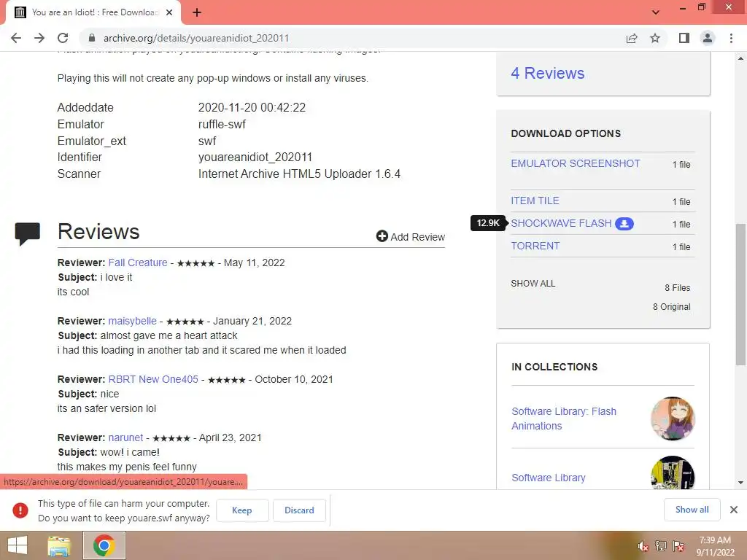Open the ITEM TILE download option
This screenshot has height=560, width=747.
click(x=535, y=201)
